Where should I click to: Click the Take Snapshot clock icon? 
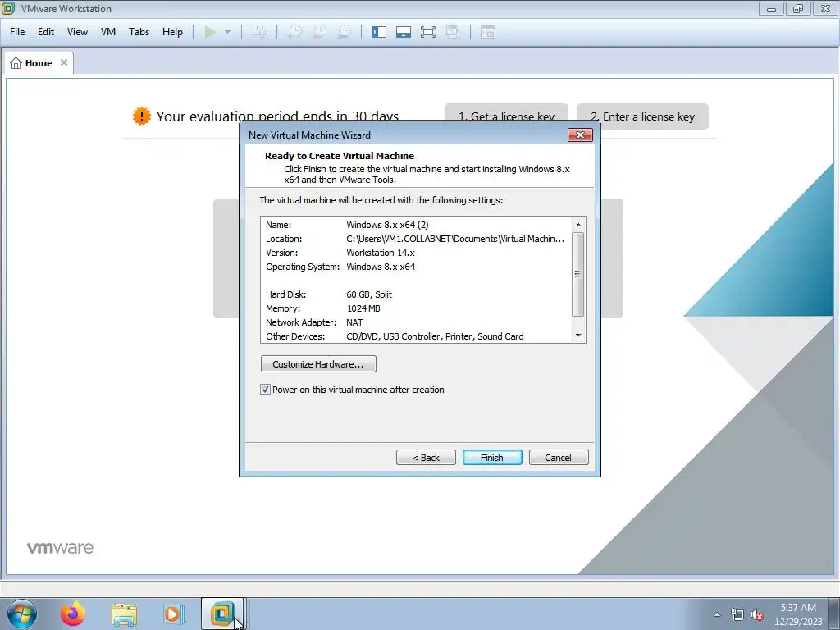[294, 32]
